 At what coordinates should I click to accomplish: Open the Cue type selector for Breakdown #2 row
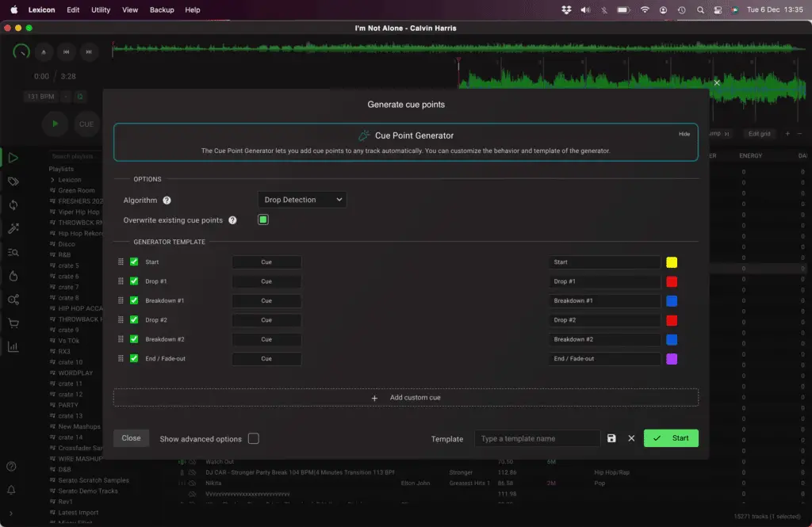point(266,339)
